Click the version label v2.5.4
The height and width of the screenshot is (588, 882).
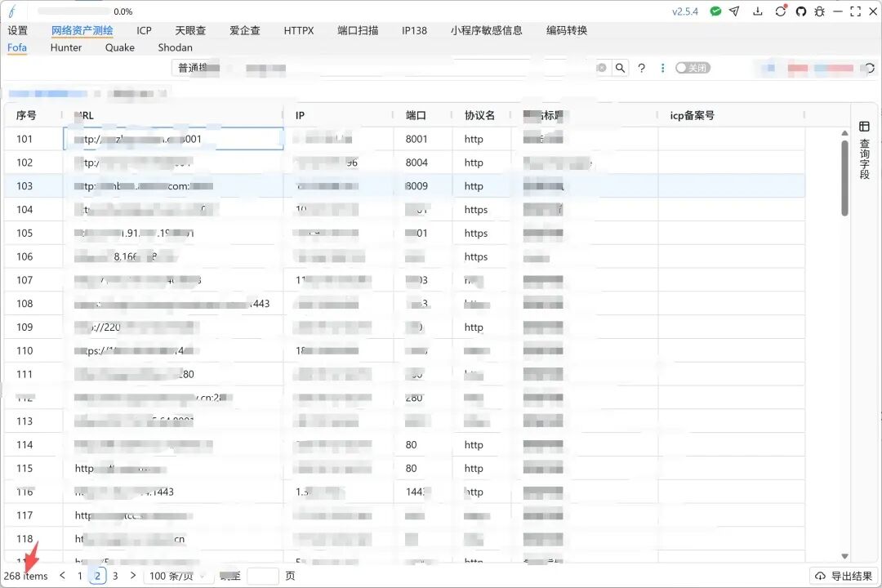(684, 11)
